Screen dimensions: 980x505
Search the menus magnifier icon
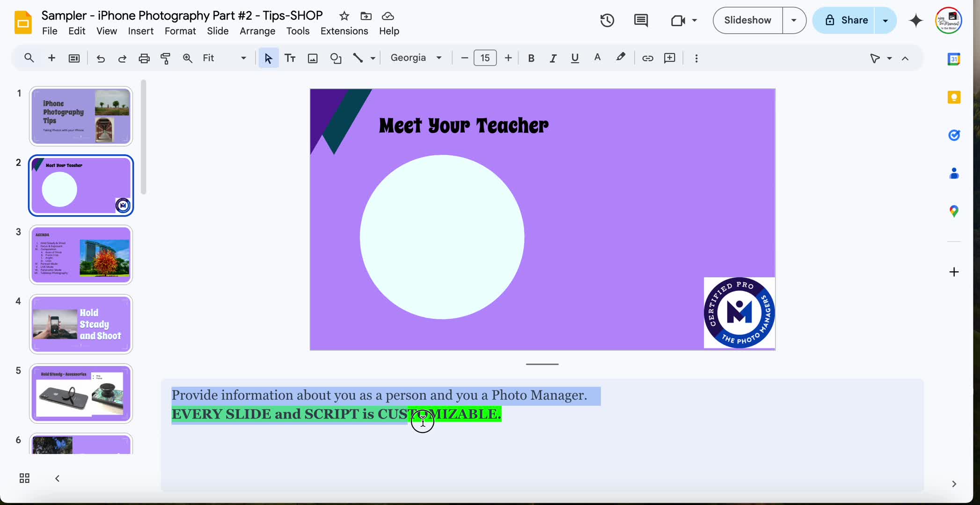(x=29, y=58)
